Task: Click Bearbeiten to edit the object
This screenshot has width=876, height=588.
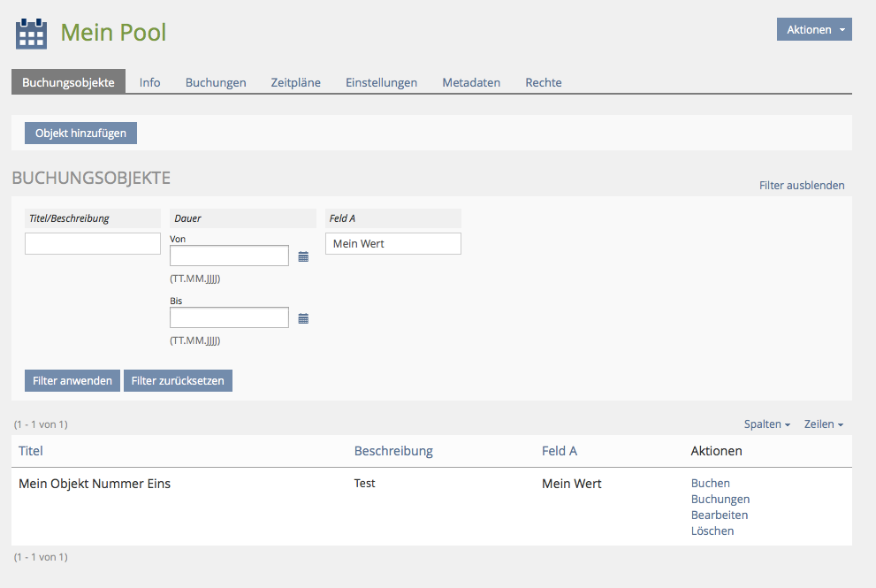Action: (719, 515)
